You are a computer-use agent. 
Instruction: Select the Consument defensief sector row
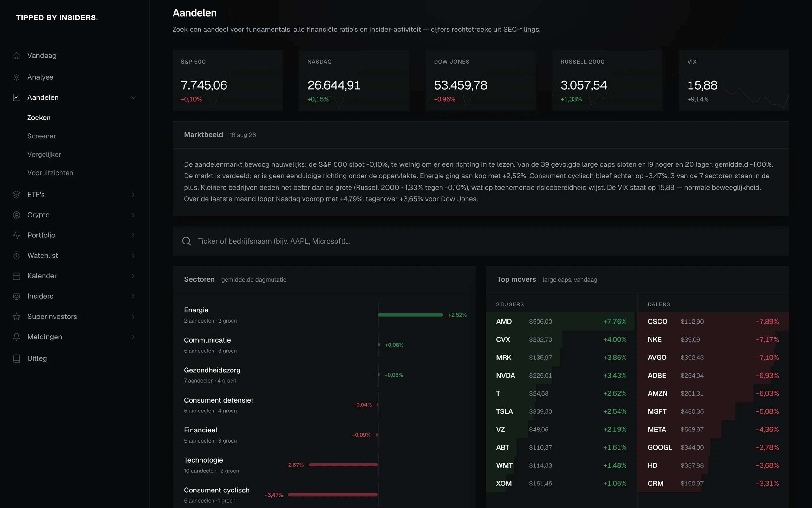click(324, 405)
